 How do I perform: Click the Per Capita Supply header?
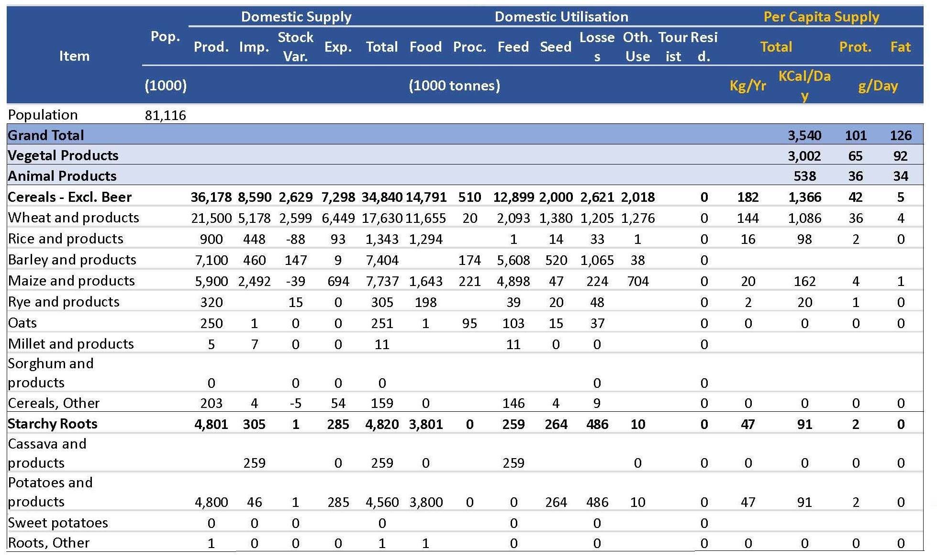821,17
